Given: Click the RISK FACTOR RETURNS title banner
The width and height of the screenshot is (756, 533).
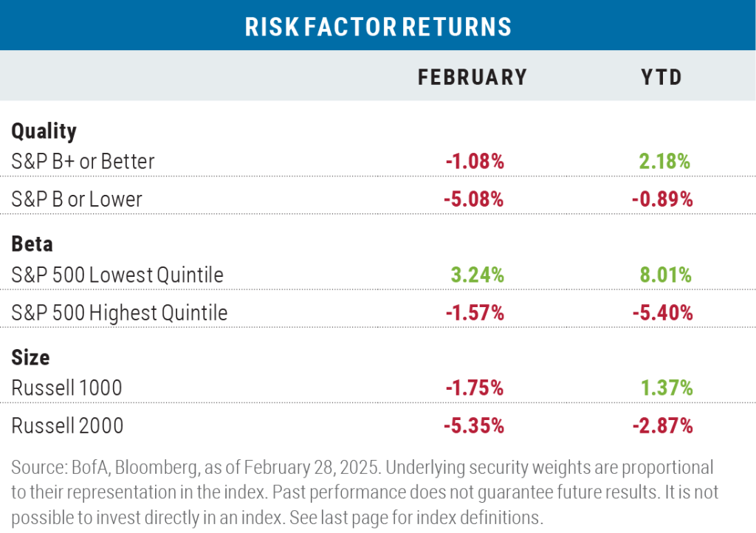Looking at the screenshot, I should click(377, 25).
